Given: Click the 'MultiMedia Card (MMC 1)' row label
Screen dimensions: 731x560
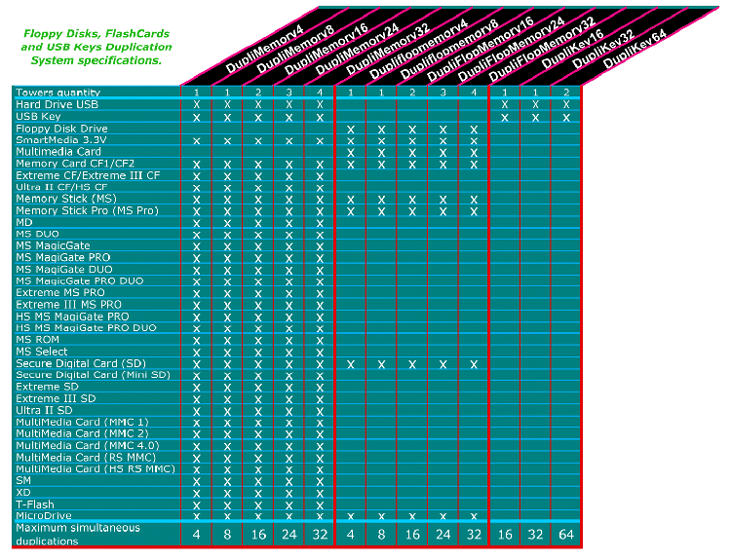Looking at the screenshot, I should click(x=82, y=422).
